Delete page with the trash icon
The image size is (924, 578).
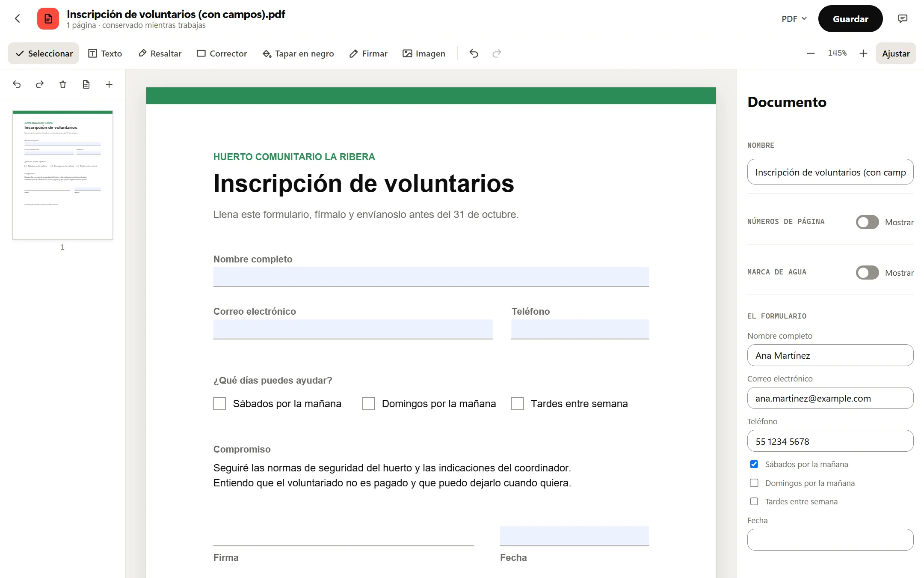pos(63,84)
